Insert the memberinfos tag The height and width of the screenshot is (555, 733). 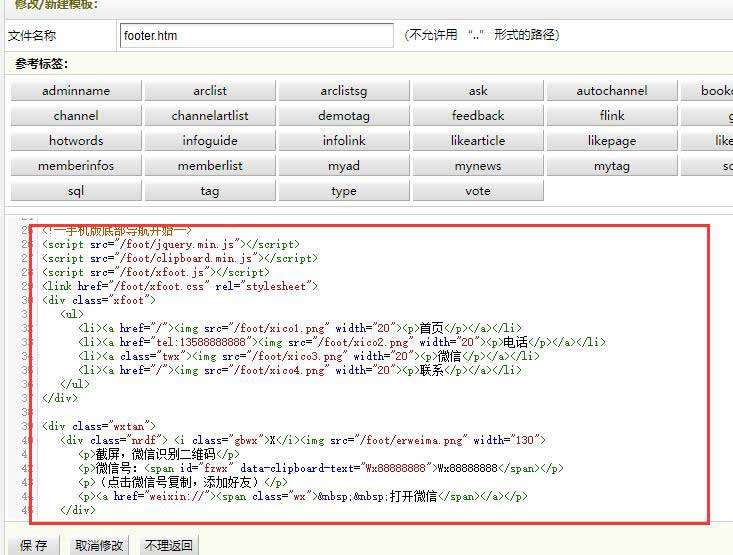coord(76,166)
